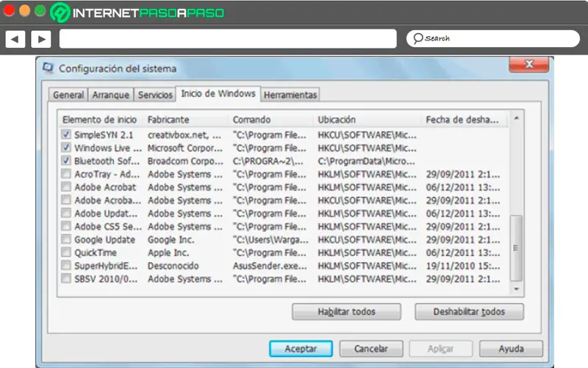
Task: Select the C:\ProgramData\Micro... location cell
Action: pyautogui.click(x=366, y=161)
